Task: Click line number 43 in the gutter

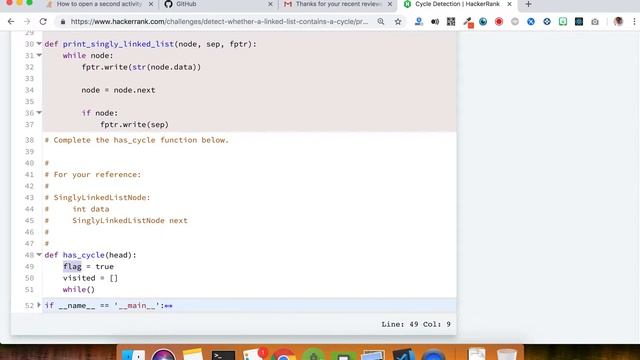Action: click(29, 198)
